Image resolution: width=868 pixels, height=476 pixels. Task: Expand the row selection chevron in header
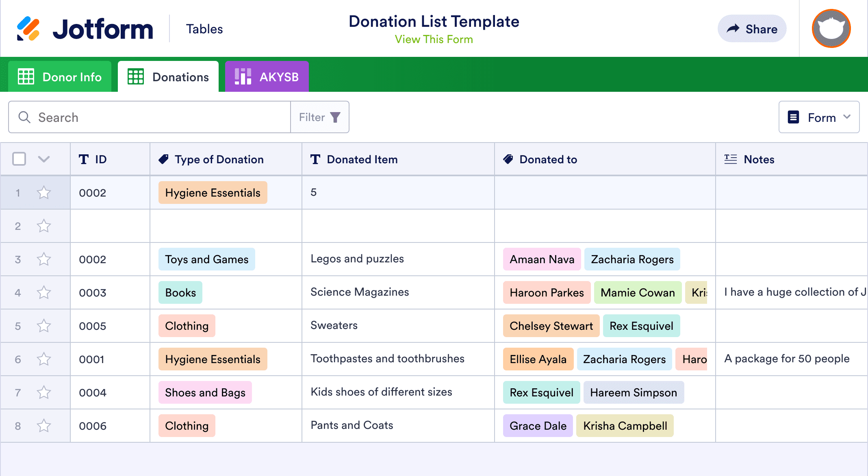(44, 159)
